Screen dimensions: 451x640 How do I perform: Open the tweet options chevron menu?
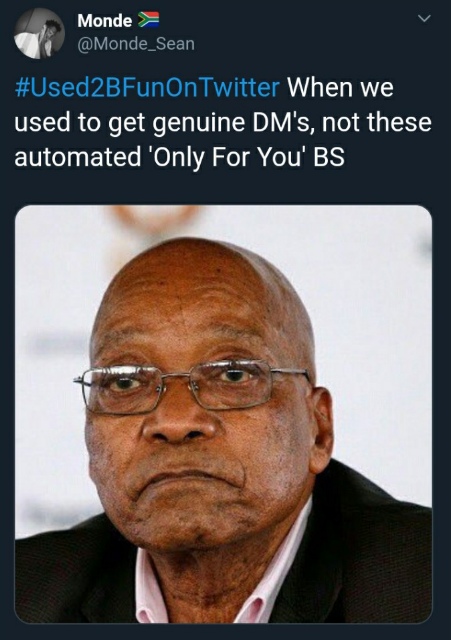click(424, 19)
